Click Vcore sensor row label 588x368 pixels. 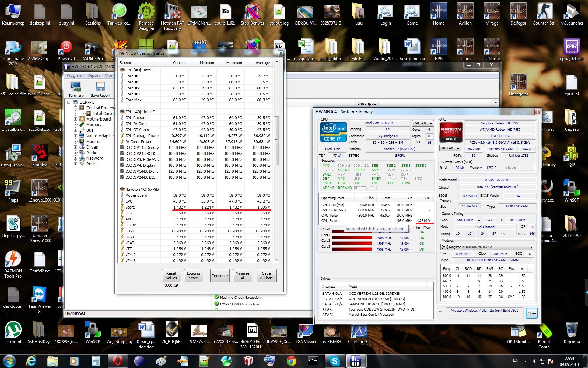(130, 207)
